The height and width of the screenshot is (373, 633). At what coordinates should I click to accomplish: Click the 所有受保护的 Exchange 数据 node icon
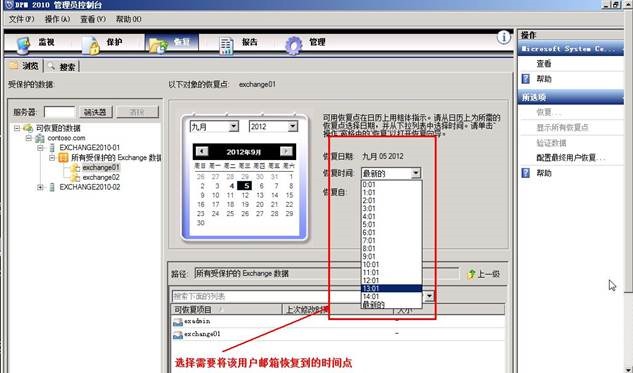[63, 157]
